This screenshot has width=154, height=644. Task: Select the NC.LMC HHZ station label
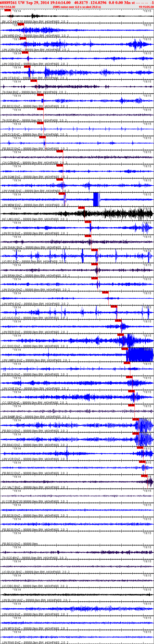pyautogui.click(x=12, y=219)
